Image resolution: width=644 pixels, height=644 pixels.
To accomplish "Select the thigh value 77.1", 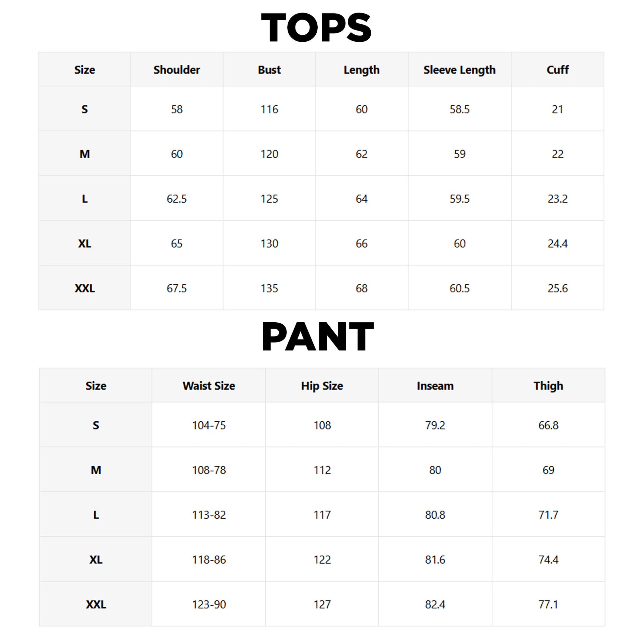I will (x=548, y=604).
